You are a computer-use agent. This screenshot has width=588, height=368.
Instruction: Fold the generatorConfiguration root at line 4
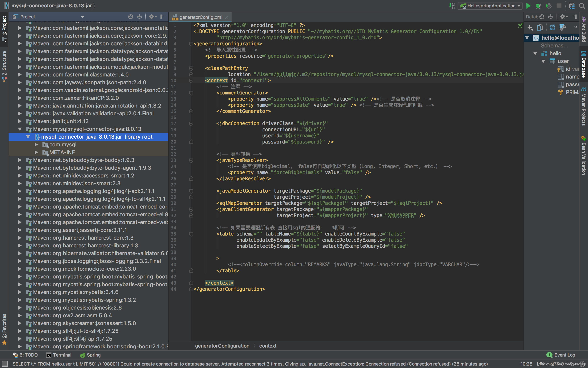point(191,44)
